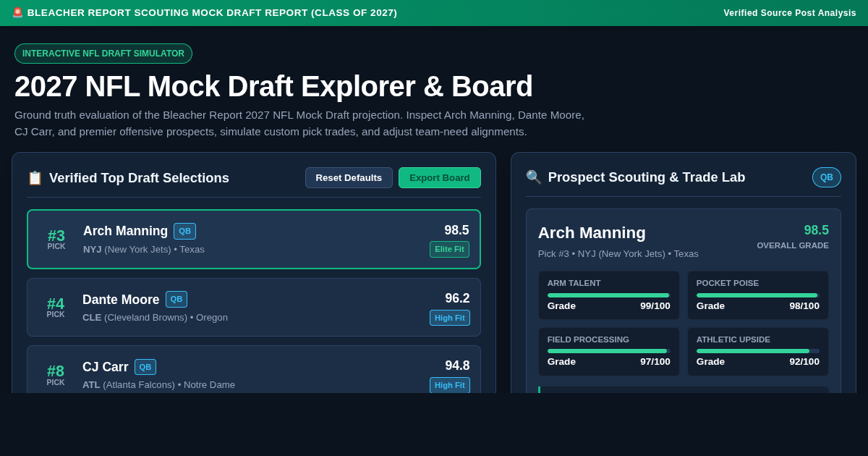Click the 92/100 athletic upside value

coord(804,361)
